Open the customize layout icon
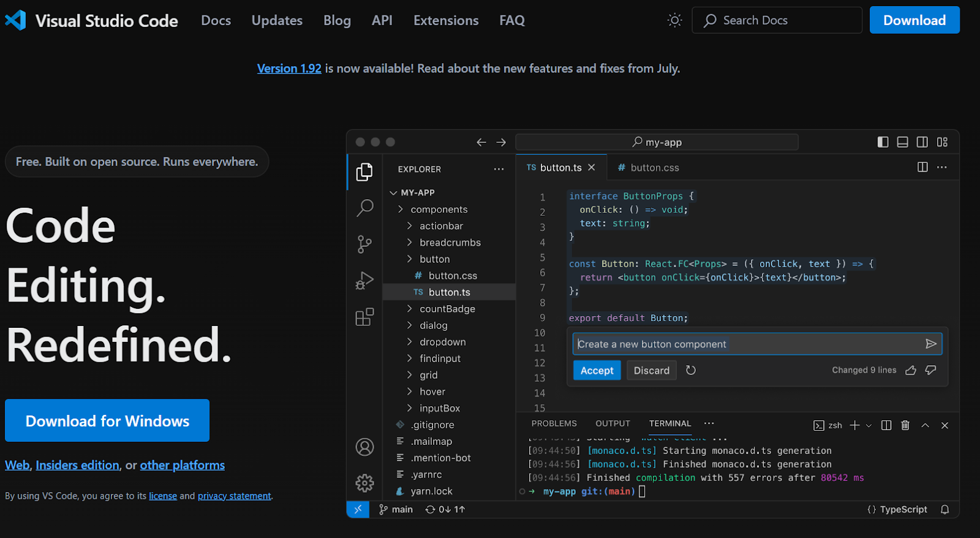 [942, 142]
